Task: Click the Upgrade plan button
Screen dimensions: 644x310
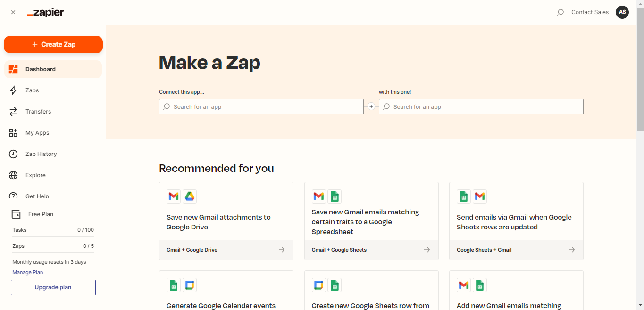Action: (53, 287)
